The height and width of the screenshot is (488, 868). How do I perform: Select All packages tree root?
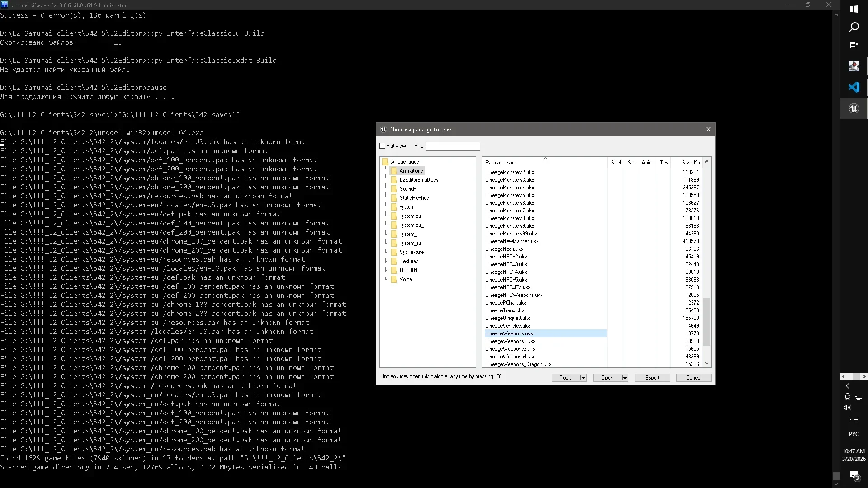pos(405,162)
